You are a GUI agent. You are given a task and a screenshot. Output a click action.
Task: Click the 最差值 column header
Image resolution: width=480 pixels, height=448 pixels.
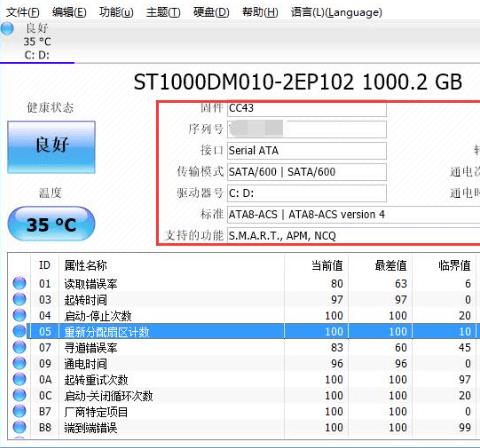pos(381,266)
